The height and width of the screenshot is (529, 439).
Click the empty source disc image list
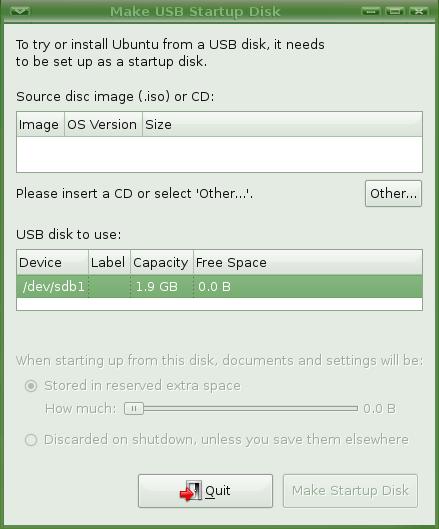[x=219, y=154]
